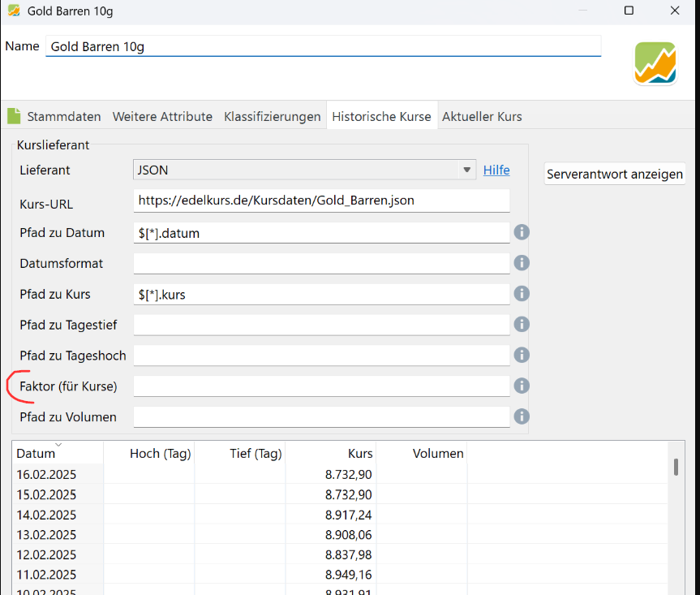Click info icon next to Pfad zu Kurs
The height and width of the screenshot is (595, 700).
pyautogui.click(x=522, y=294)
